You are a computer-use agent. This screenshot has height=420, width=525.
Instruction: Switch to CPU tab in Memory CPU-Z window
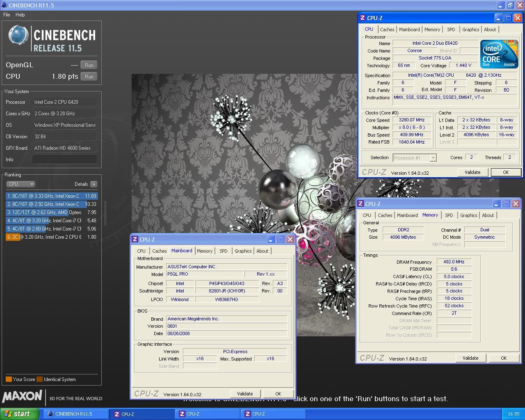pyautogui.click(x=367, y=215)
